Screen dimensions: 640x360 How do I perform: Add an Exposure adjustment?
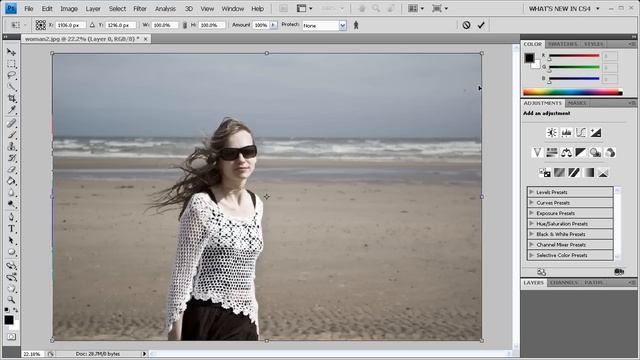[x=596, y=133]
